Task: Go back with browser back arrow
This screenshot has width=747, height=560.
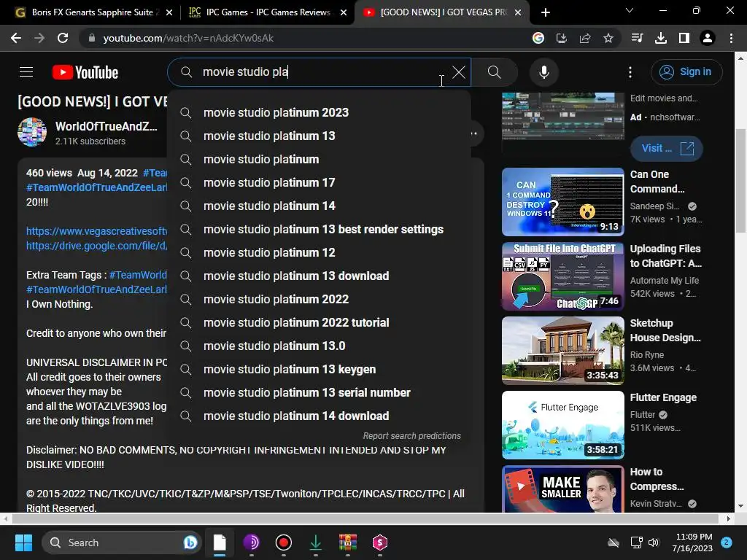Action: click(x=16, y=38)
